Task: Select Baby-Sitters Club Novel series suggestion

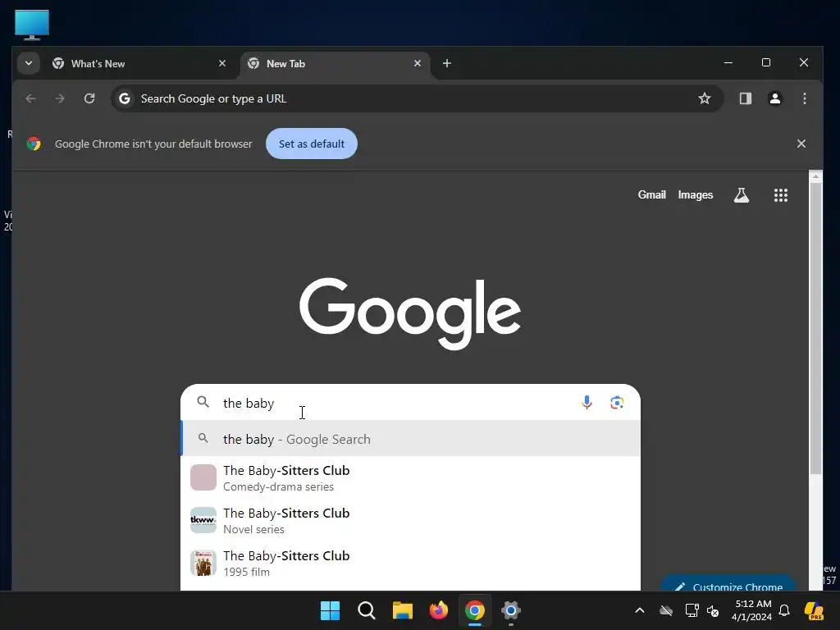Action: [x=411, y=520]
